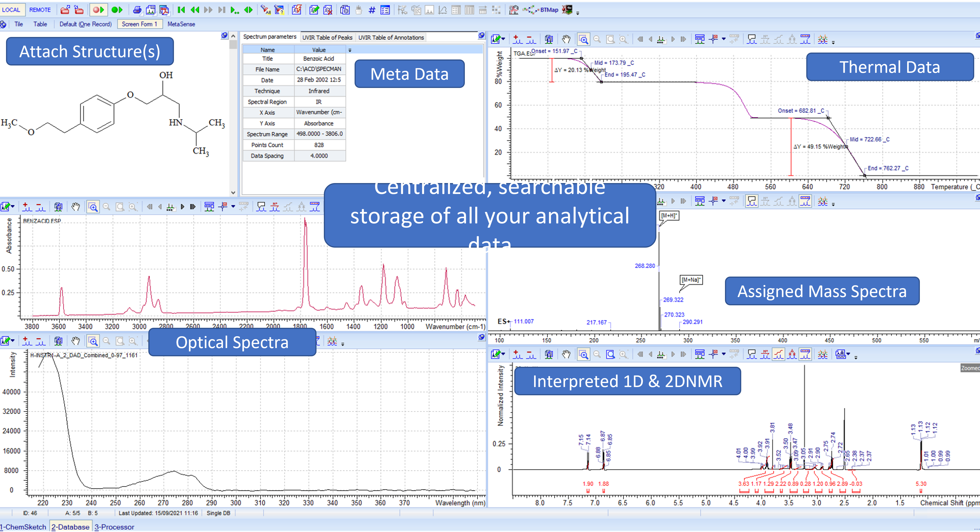Open dropdown arrow beside thermal panel's first icon
Screen dimensions: 980x532
(x=503, y=39)
